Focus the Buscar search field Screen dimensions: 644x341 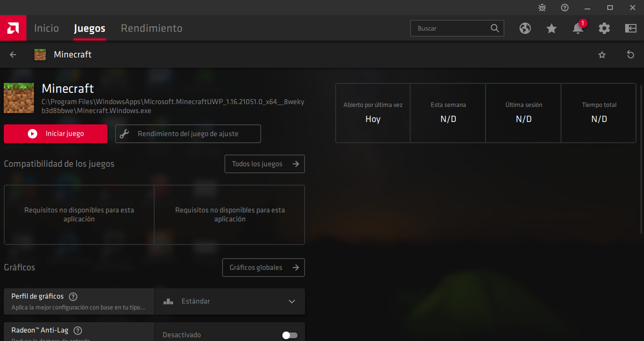click(x=457, y=28)
